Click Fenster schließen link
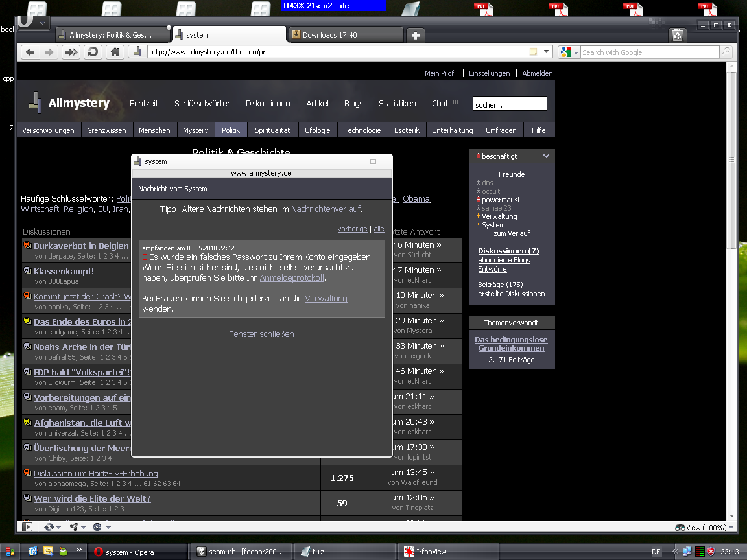Image resolution: width=747 pixels, height=560 pixels. [x=261, y=334]
